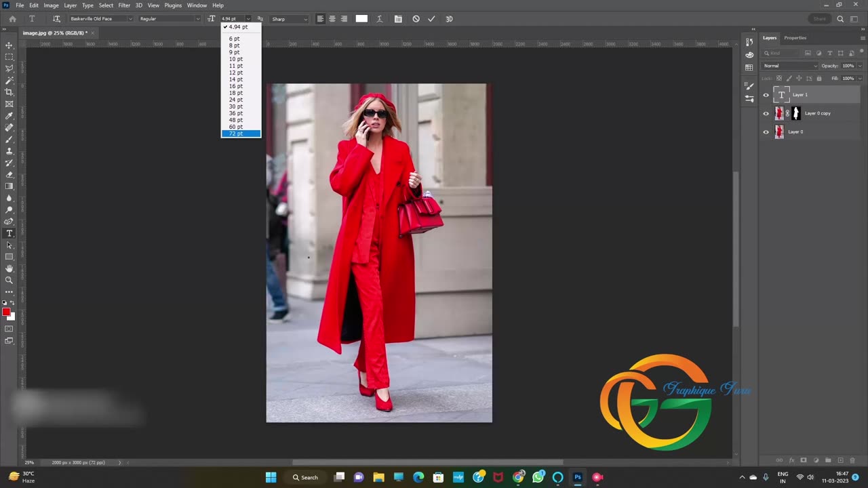Select the Gradient tool
The image size is (868, 488).
pos(9,186)
